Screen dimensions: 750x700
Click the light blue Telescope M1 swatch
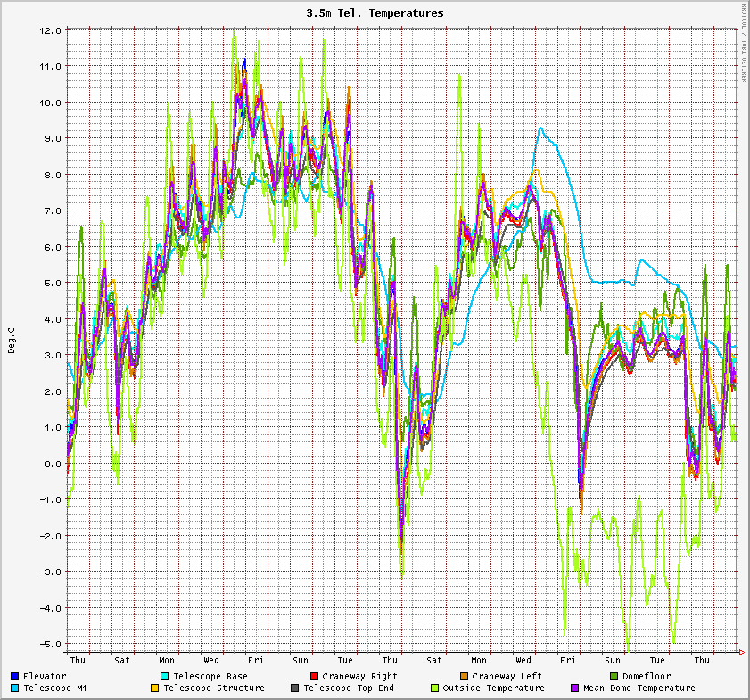[x=14, y=688]
